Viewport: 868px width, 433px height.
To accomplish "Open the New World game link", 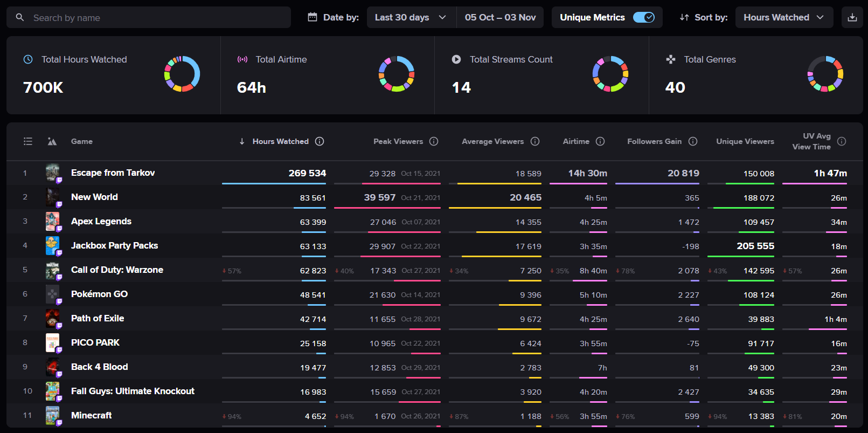I will [x=94, y=197].
